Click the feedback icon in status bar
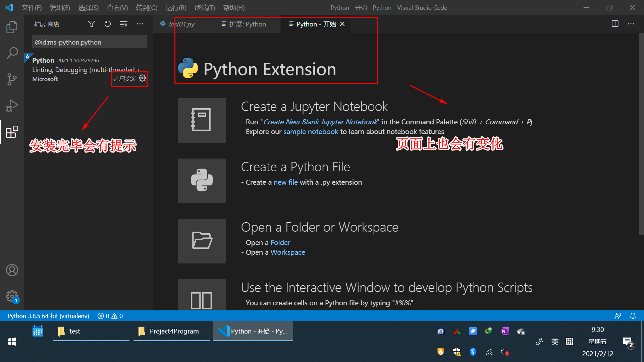644x362 pixels. [x=618, y=316]
